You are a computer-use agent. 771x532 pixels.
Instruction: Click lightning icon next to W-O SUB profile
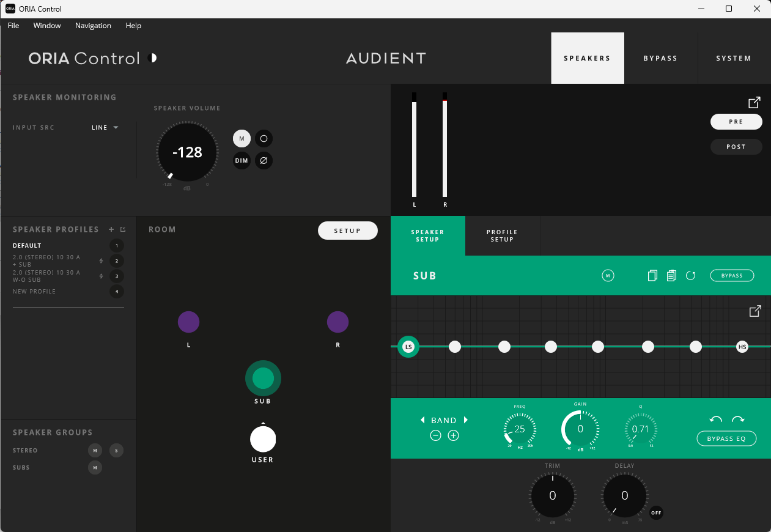(x=101, y=276)
